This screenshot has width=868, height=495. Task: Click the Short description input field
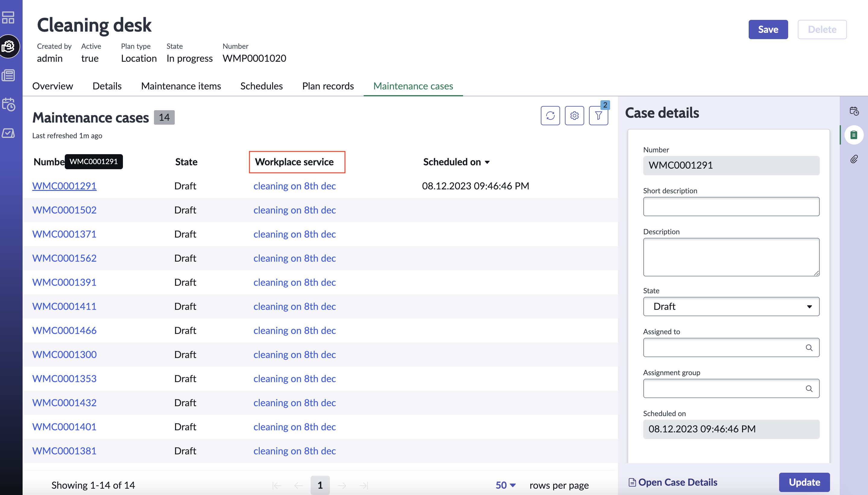[731, 206]
